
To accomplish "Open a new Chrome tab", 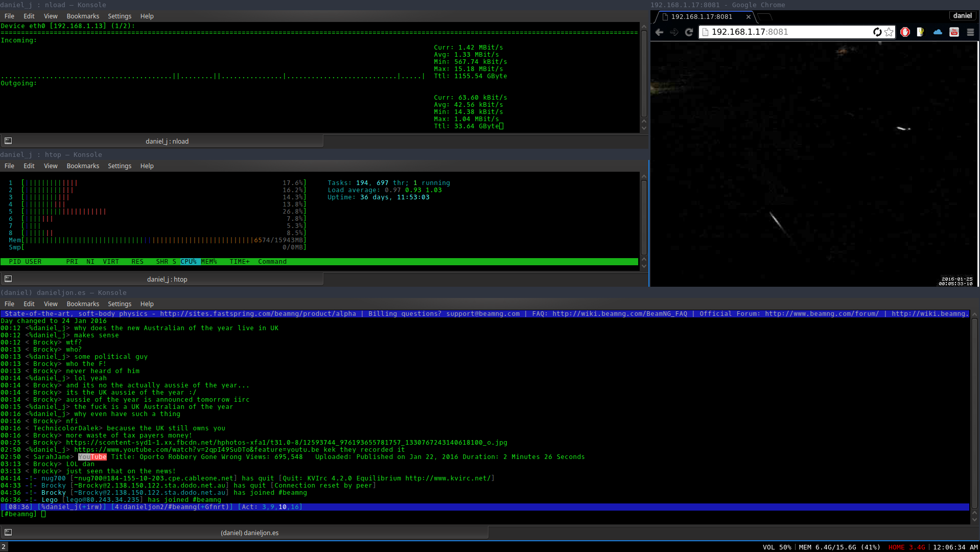I will coord(764,17).
